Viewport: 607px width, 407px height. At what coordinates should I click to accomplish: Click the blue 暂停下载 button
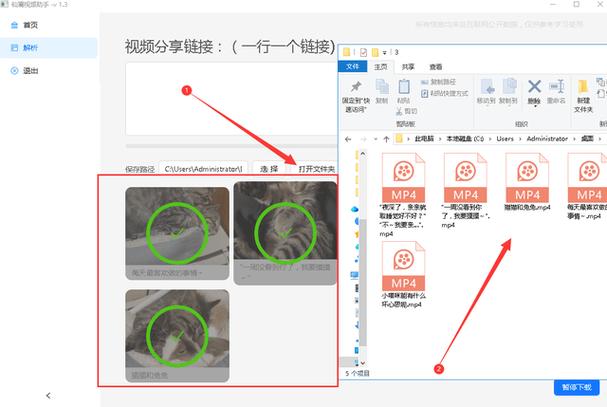[576, 387]
